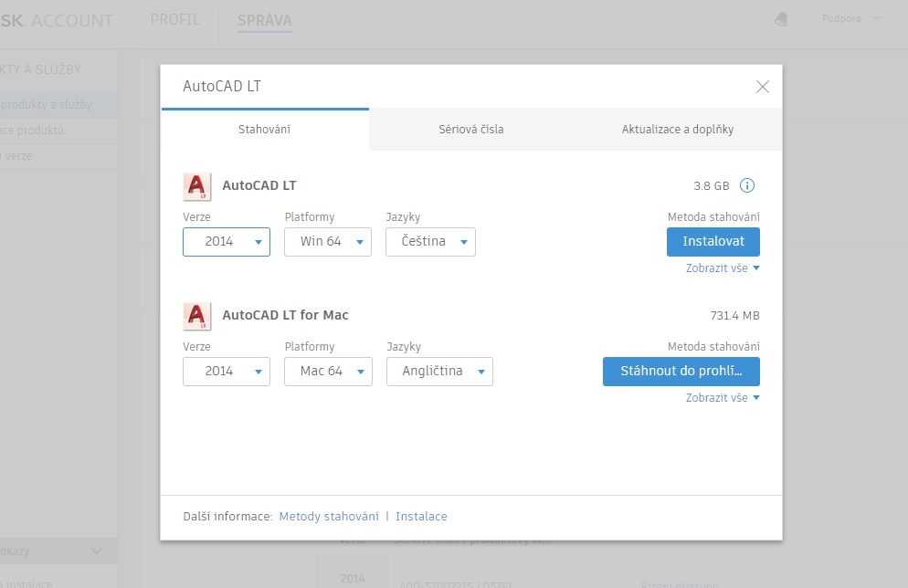
Task: Open the Podpora dropdown menu
Action: pyautogui.click(x=851, y=19)
